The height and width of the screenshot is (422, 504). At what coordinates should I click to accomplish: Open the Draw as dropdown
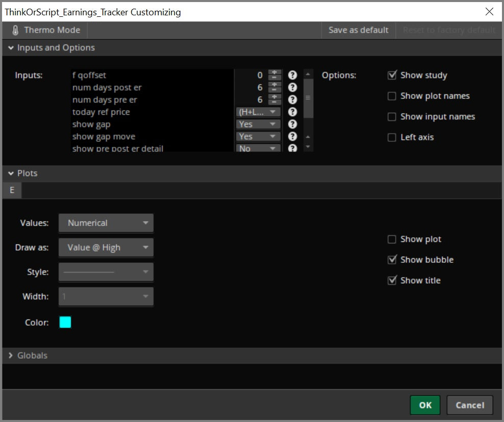click(106, 247)
